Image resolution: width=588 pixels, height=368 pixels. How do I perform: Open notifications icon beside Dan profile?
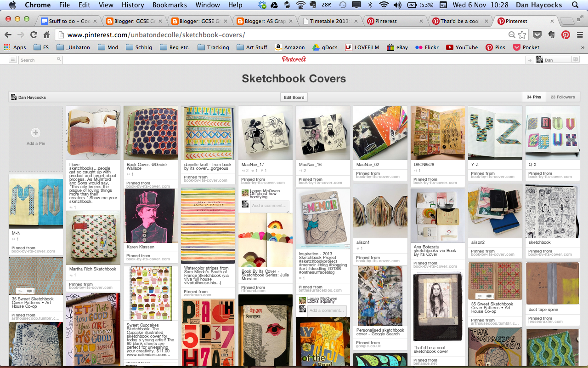click(576, 60)
